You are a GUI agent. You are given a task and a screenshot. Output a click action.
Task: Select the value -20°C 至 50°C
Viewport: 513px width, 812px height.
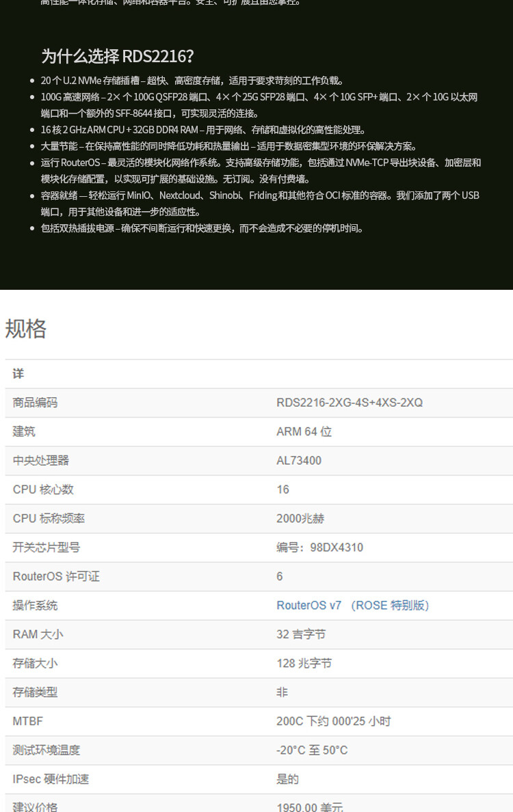312,750
